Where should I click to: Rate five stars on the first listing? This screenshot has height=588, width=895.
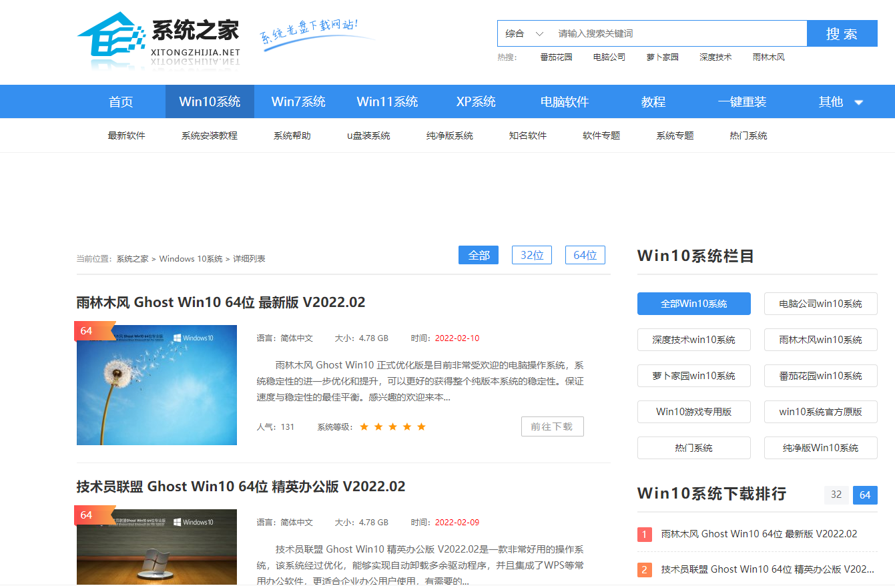[x=422, y=426]
